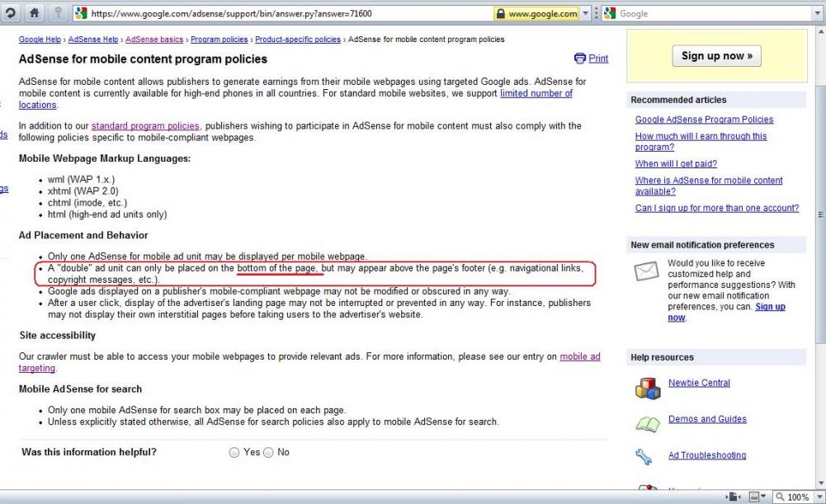Screen dimensions: 826x504
Task: Click the email envelope notification icon
Action: point(646,273)
